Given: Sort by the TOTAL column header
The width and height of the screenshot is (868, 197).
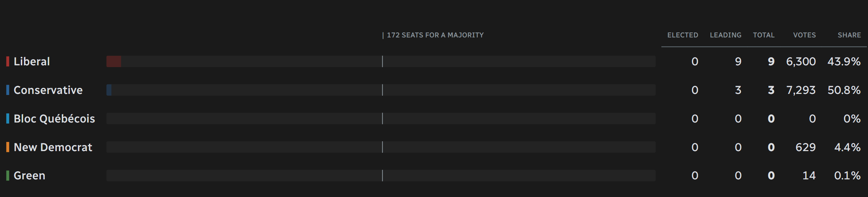Looking at the screenshot, I should point(764,35).
